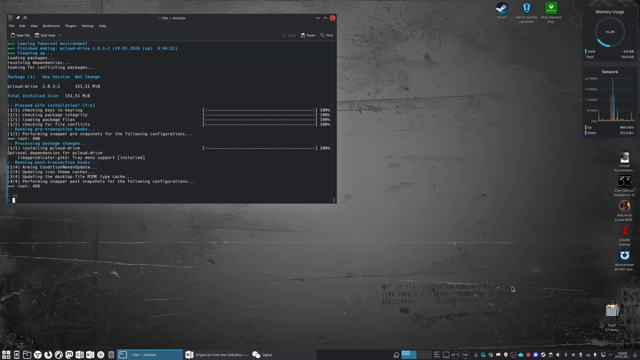
Task: Open the Bookmarks menu in Konsole
Action: click(51, 26)
